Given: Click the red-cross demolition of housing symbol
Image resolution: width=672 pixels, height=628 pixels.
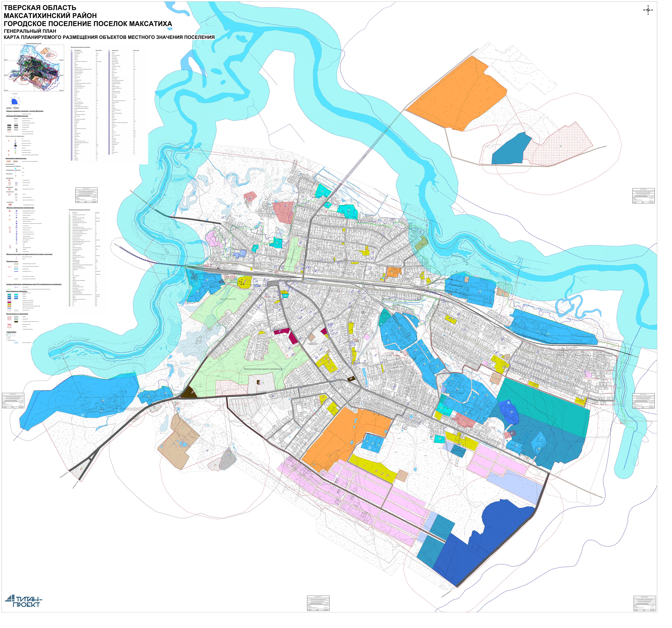Looking at the screenshot, I should pos(9,329).
